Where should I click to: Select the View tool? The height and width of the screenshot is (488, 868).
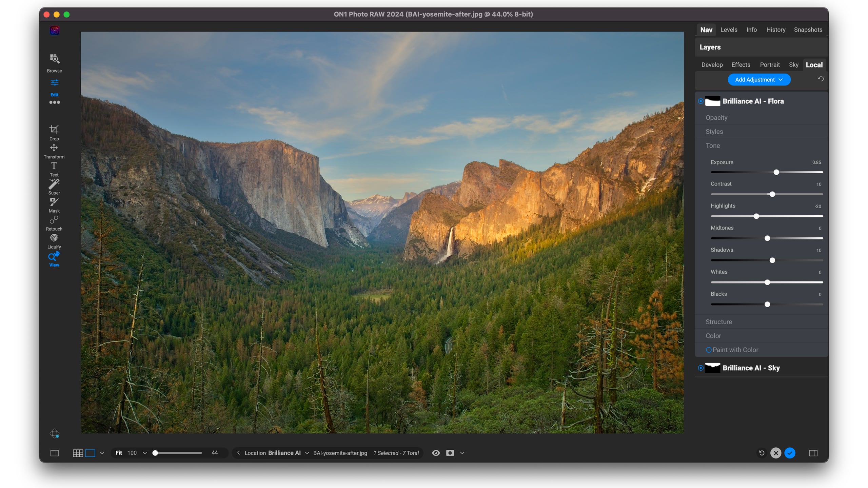pos(54,259)
